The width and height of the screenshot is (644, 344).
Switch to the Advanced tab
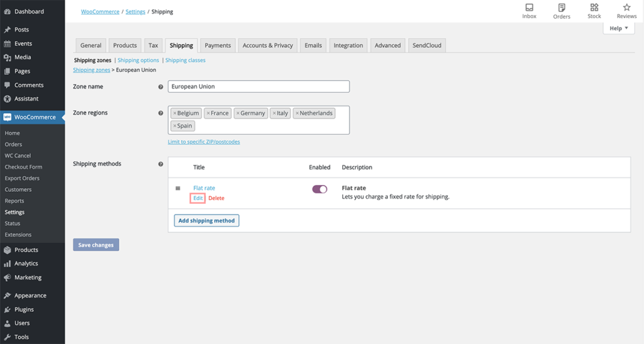coord(387,45)
